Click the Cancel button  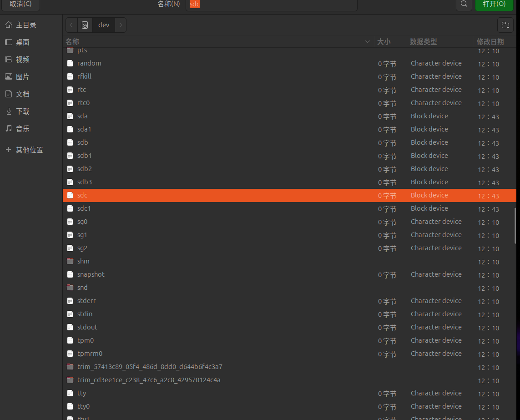pos(20,4)
